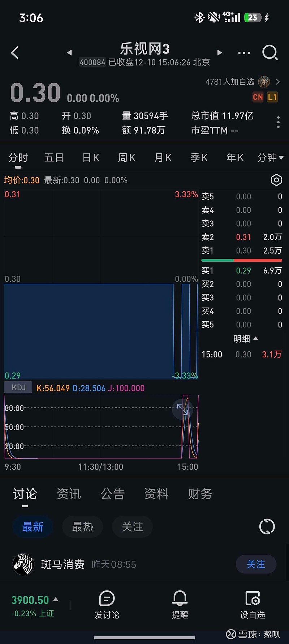Switch to the 公告 section tab

point(113,494)
